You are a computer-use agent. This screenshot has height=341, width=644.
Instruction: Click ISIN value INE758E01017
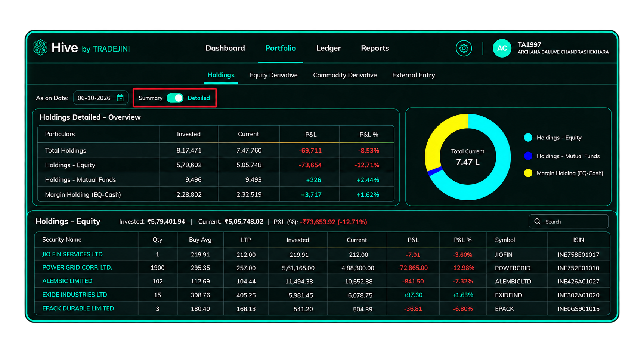click(x=578, y=255)
